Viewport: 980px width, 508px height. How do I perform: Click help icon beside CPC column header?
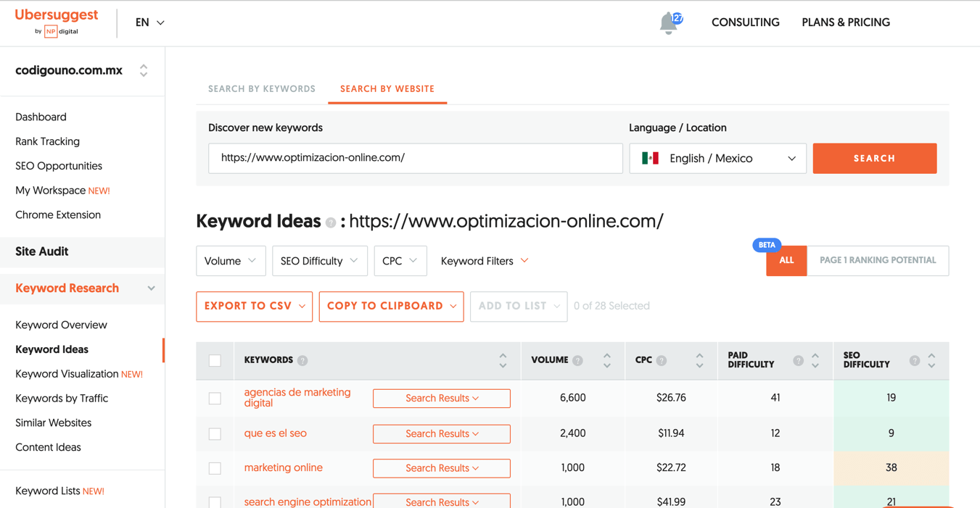(662, 360)
